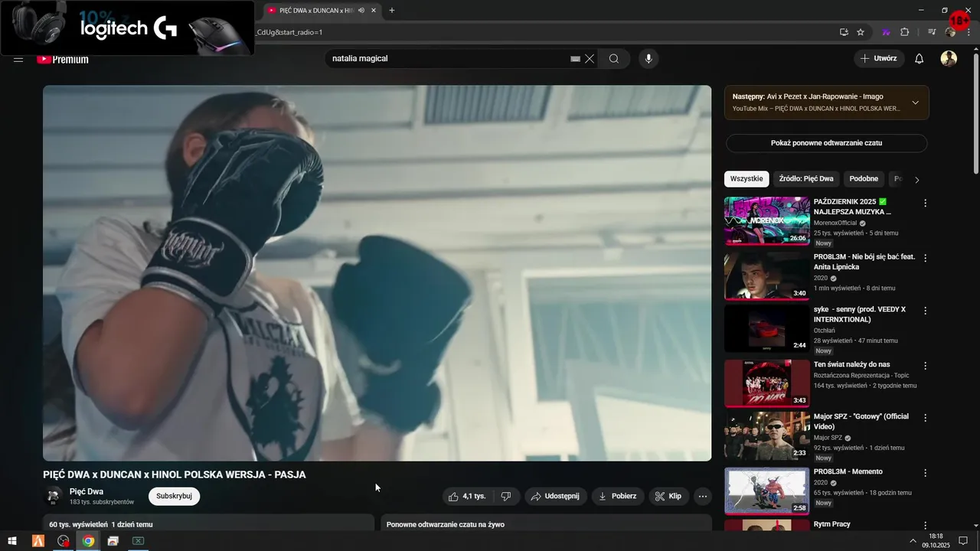Image resolution: width=980 pixels, height=551 pixels.
Task: Bookmark this page with the star icon
Action: coord(861,32)
